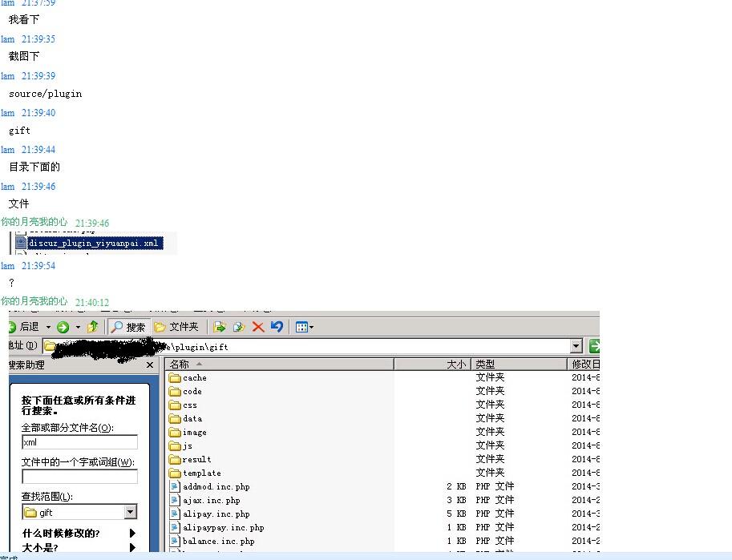The image size is (732, 560).
Task: Click the file name search field containing xml
Action: (80, 442)
